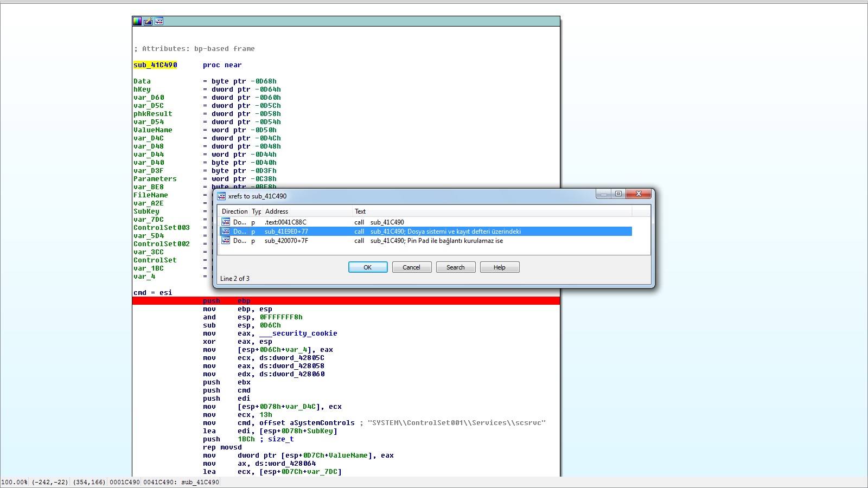Click the dword_428060 operand
The image size is (868, 488).
pos(292,374)
